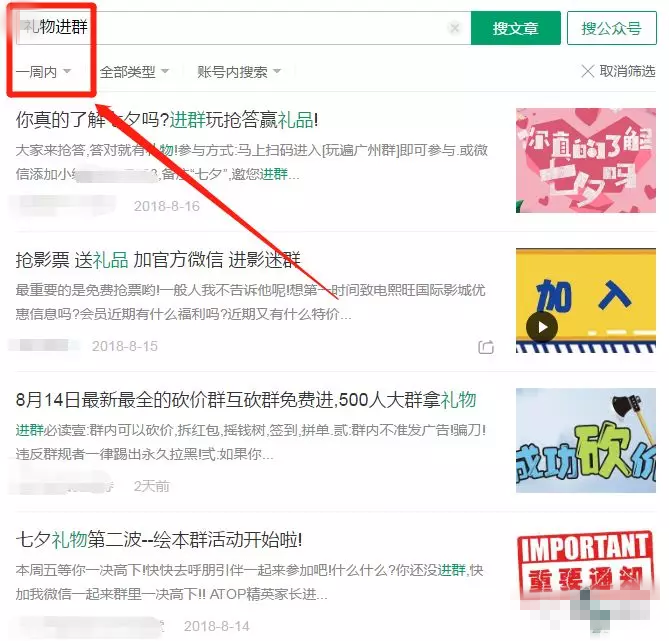This screenshot has width=669, height=641.
Task: Open the 一周内 time filter dropdown
Action: [x=44, y=72]
